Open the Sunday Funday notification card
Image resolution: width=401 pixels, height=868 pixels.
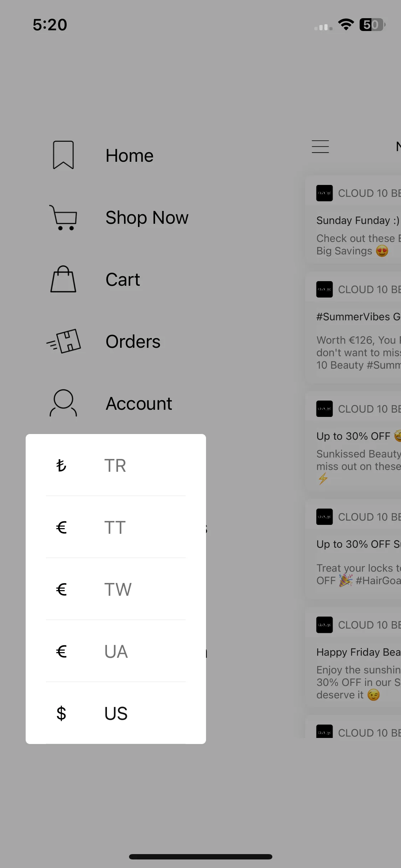[x=353, y=219]
